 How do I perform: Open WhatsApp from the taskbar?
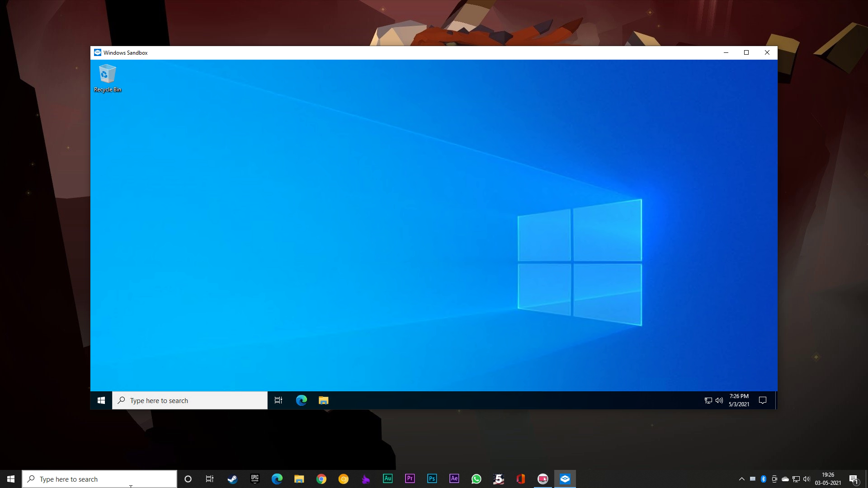[x=476, y=479]
